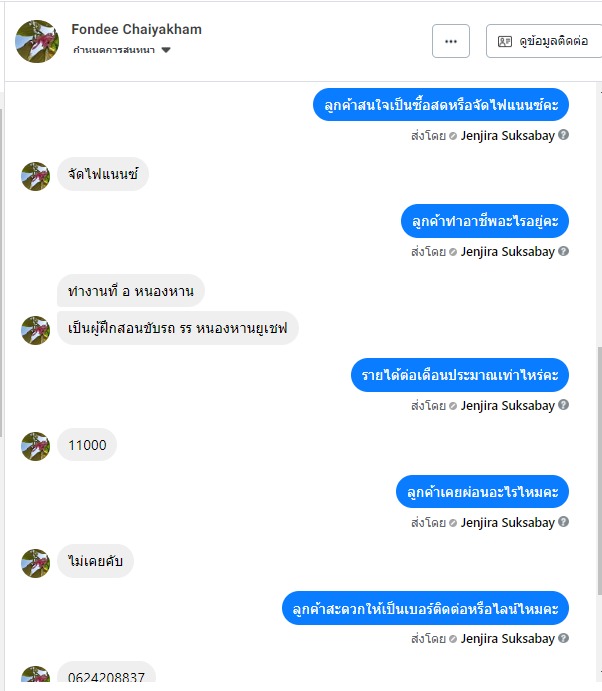Click the view contact info button
602x691 pixels.
pos(544,41)
